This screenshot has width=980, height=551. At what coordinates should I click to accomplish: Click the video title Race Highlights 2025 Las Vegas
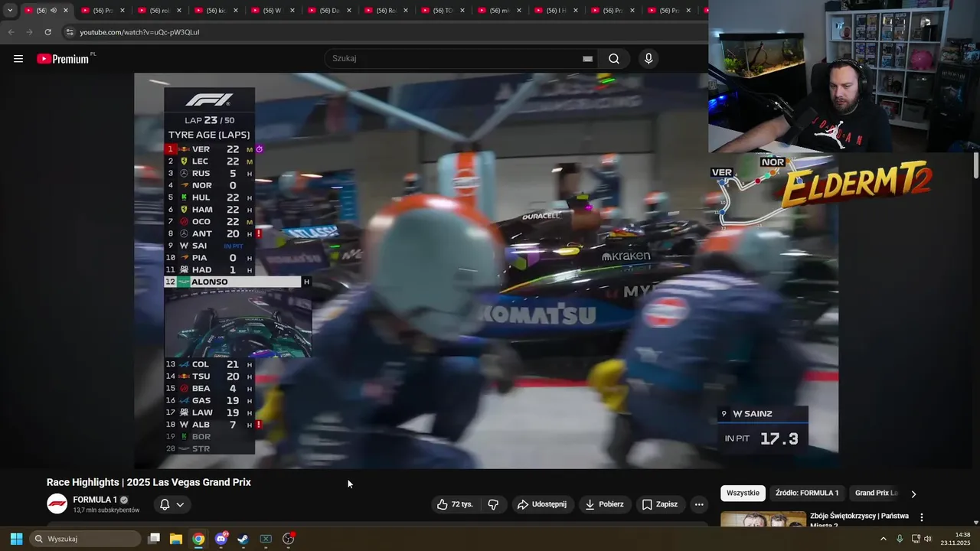(x=149, y=482)
